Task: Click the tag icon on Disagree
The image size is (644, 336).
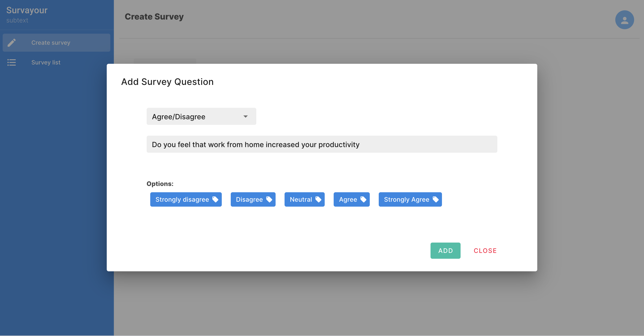Action: (269, 199)
